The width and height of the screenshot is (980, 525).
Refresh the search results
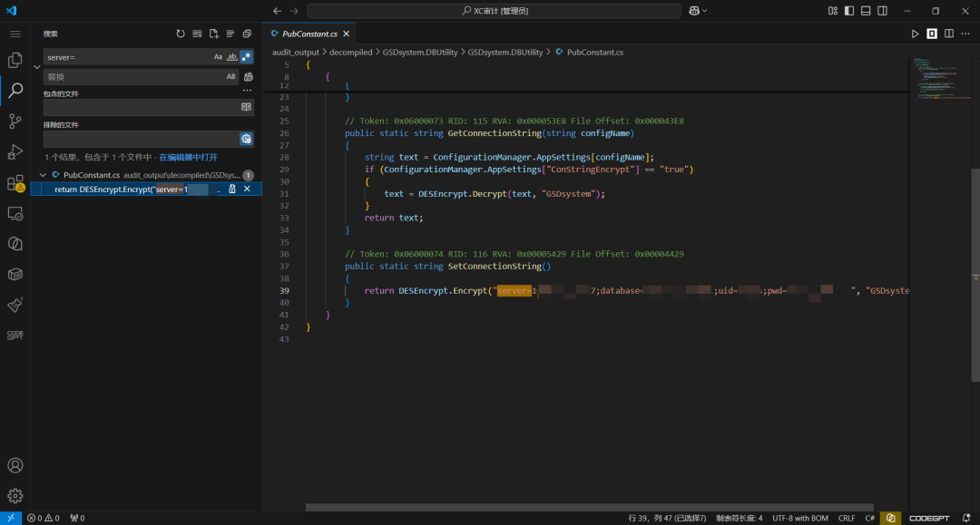pos(181,34)
